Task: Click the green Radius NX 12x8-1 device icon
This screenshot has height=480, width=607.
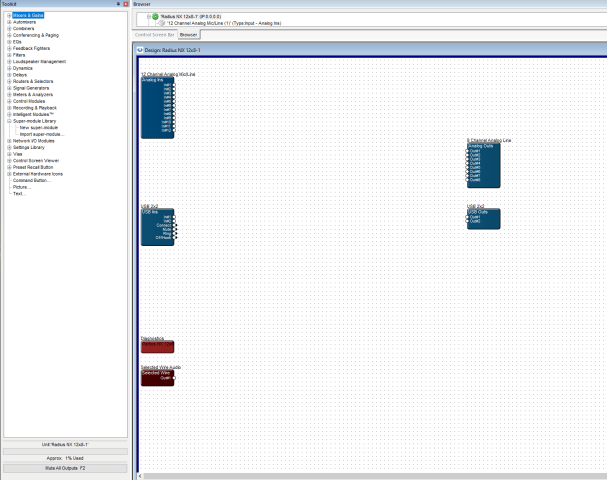Action: point(155,16)
